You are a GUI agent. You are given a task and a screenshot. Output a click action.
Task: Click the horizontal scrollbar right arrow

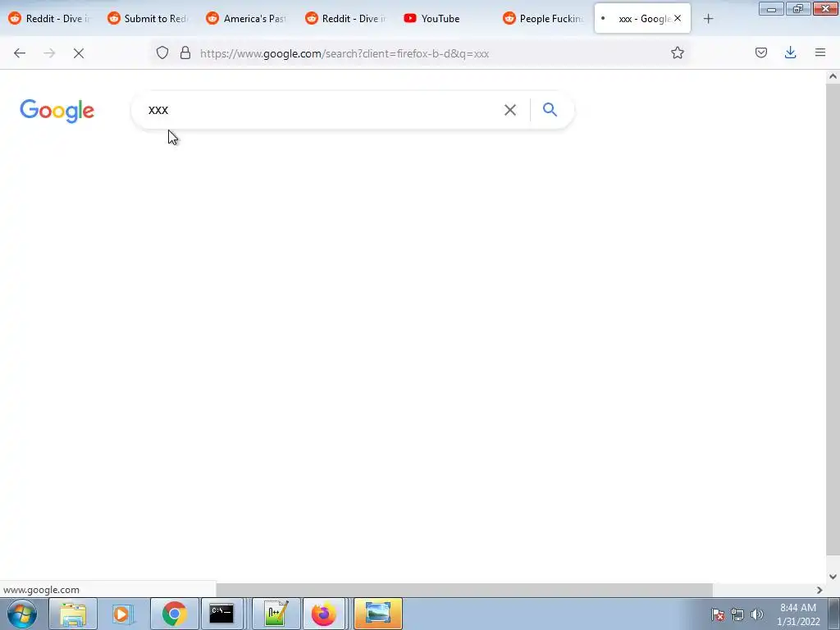coord(819,590)
